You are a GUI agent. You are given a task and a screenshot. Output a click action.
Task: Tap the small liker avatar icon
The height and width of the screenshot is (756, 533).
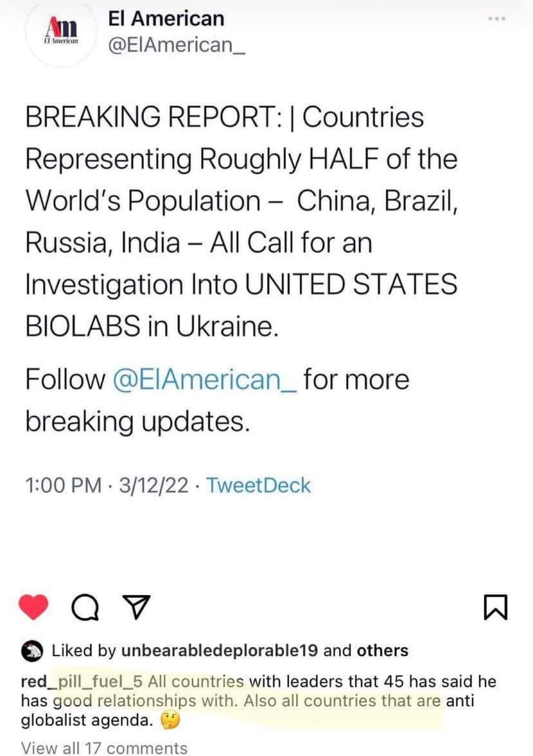point(32,651)
